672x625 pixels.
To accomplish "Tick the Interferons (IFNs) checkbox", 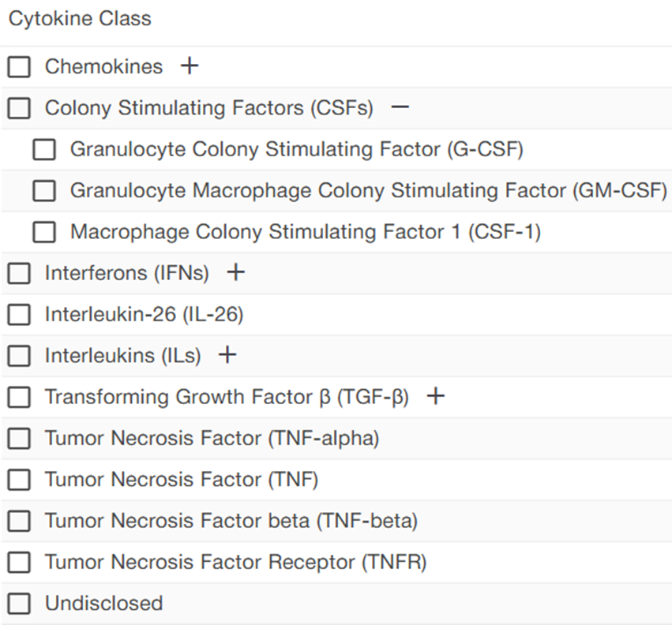I will pyautogui.click(x=19, y=274).
